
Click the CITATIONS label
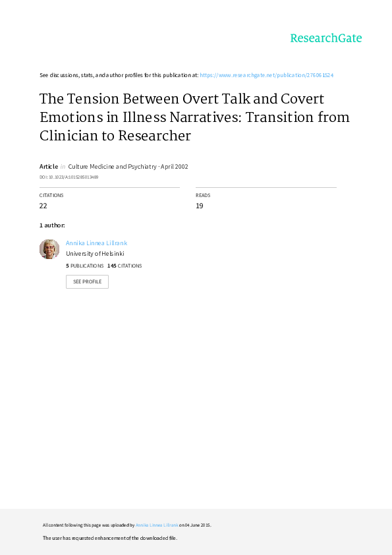coord(51,195)
